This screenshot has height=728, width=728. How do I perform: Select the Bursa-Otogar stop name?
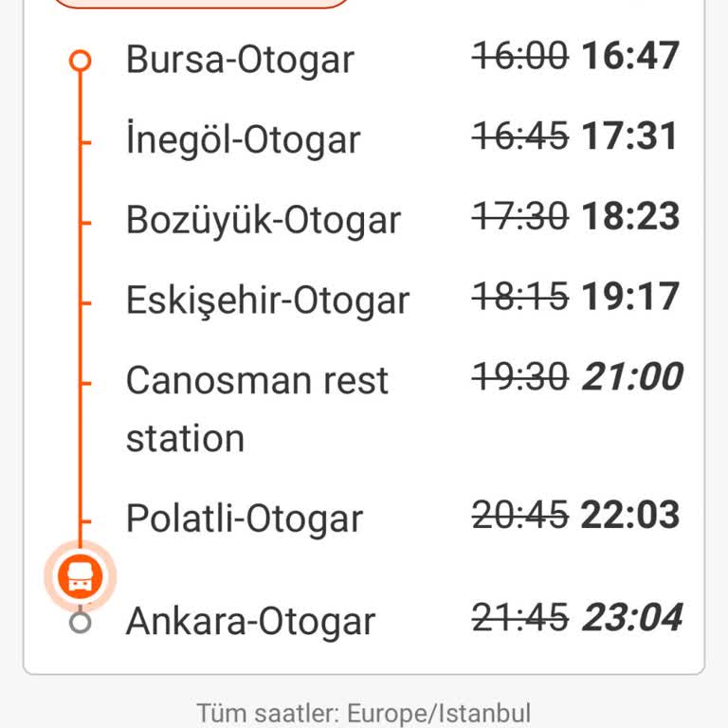[240, 60]
